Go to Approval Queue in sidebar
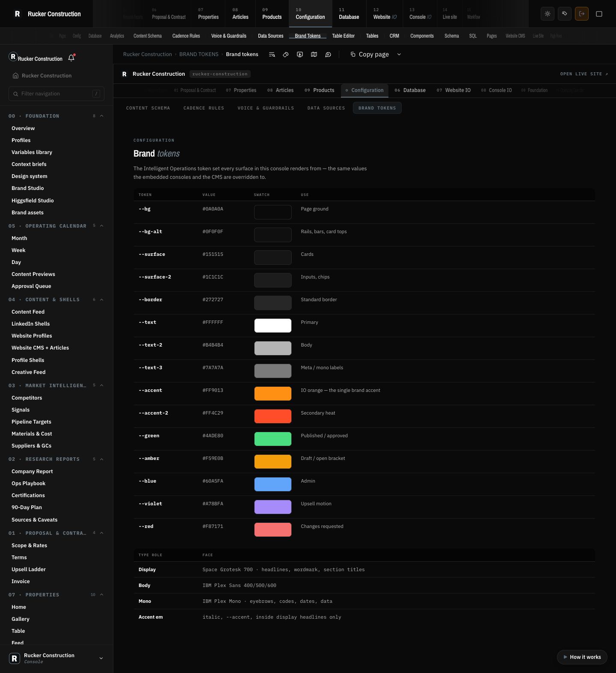Screen dimensions: 616x673 click(x=31, y=286)
